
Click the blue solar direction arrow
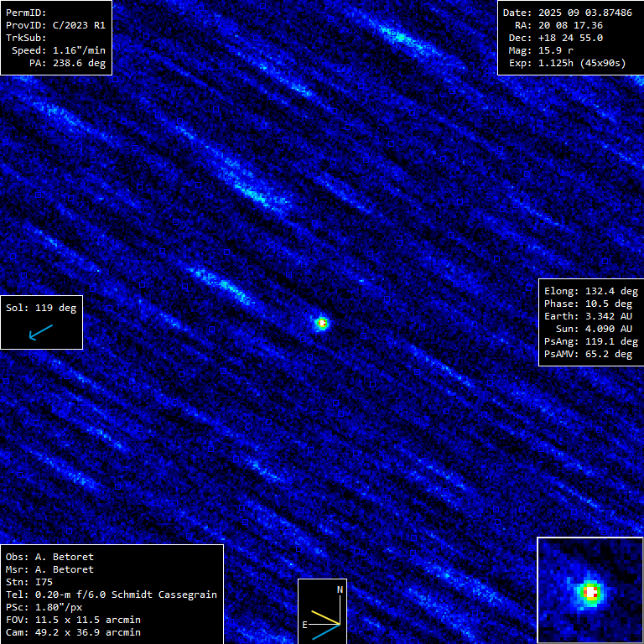point(40,334)
